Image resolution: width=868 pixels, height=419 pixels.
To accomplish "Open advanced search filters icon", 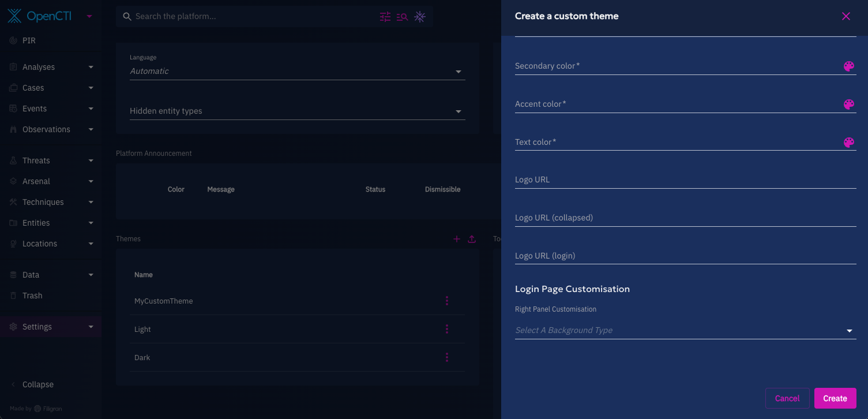I will point(385,17).
